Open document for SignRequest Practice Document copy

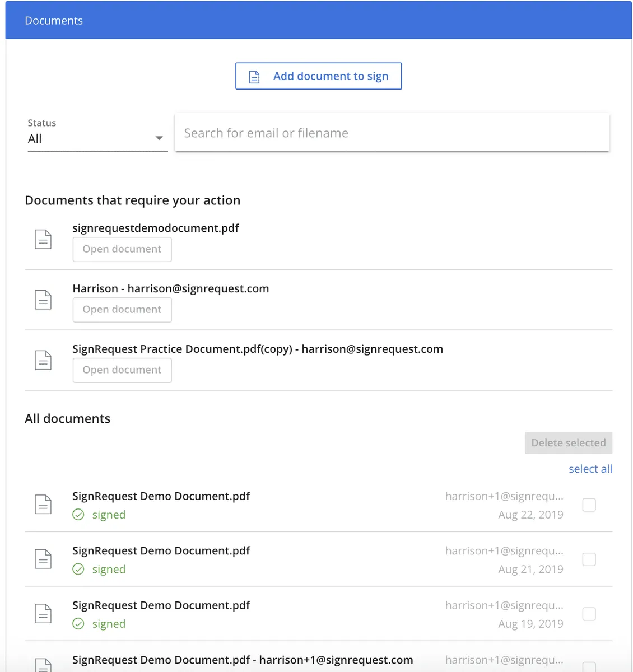(122, 370)
